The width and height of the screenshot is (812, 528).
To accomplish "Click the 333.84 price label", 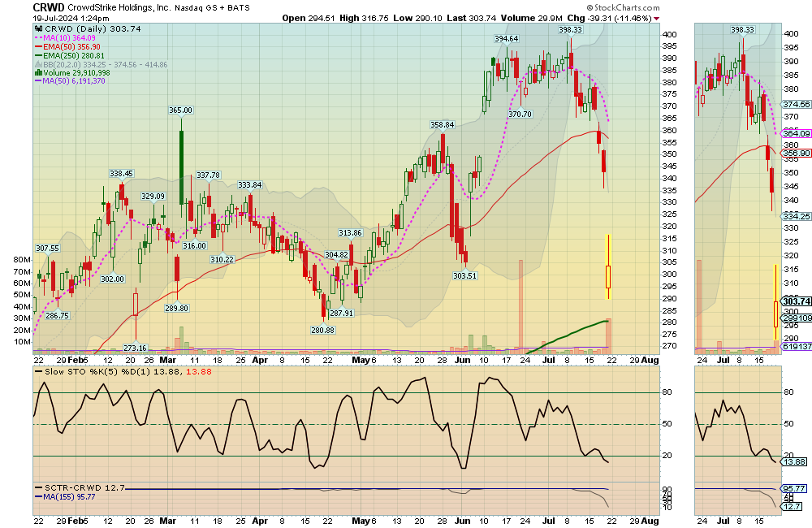I will coord(249,184).
